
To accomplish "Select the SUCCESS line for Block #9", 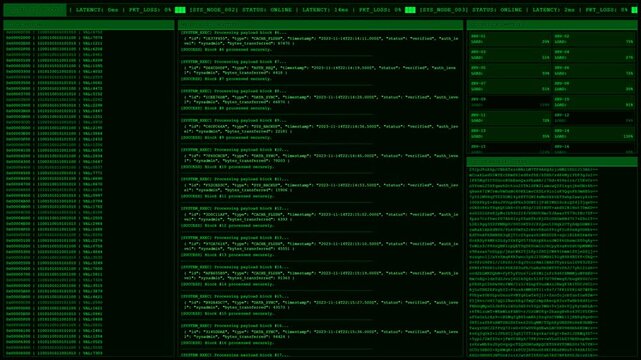I will click(x=226, y=138).
